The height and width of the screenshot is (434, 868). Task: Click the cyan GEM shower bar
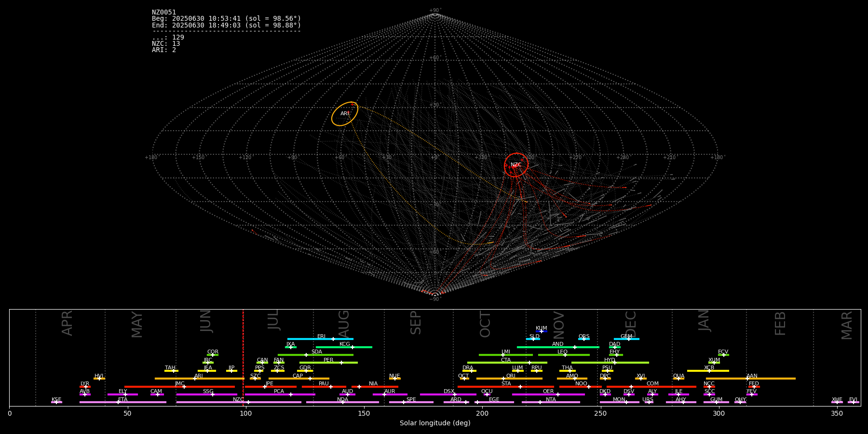[x=626, y=339]
